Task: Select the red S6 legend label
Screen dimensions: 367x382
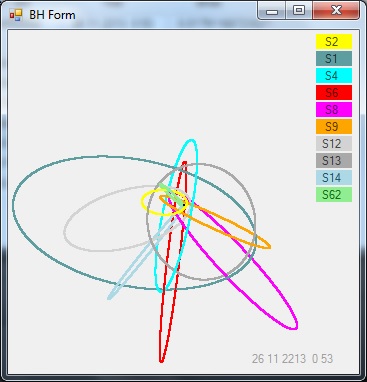Action: pyautogui.click(x=334, y=93)
